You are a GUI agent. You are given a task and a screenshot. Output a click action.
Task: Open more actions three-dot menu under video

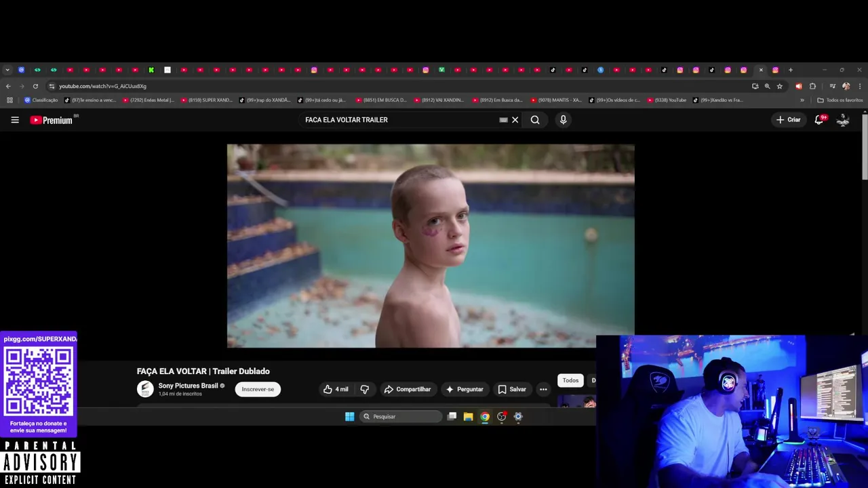tap(543, 389)
